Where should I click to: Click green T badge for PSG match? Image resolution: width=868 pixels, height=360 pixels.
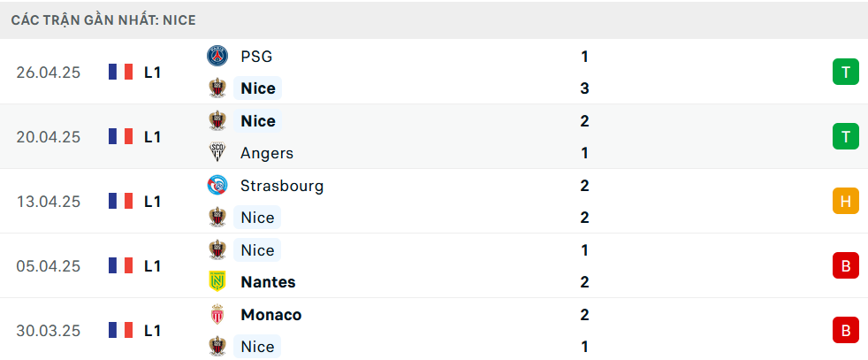click(845, 72)
